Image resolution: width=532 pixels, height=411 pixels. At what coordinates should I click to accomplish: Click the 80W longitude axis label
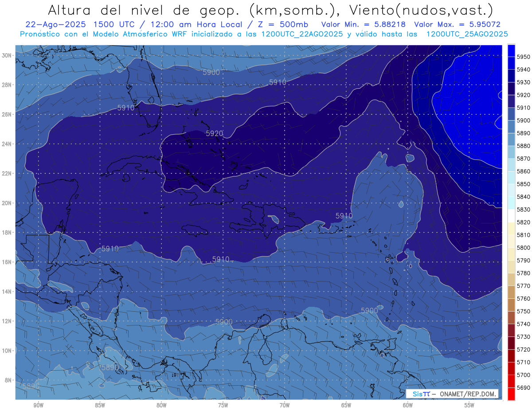click(161, 405)
